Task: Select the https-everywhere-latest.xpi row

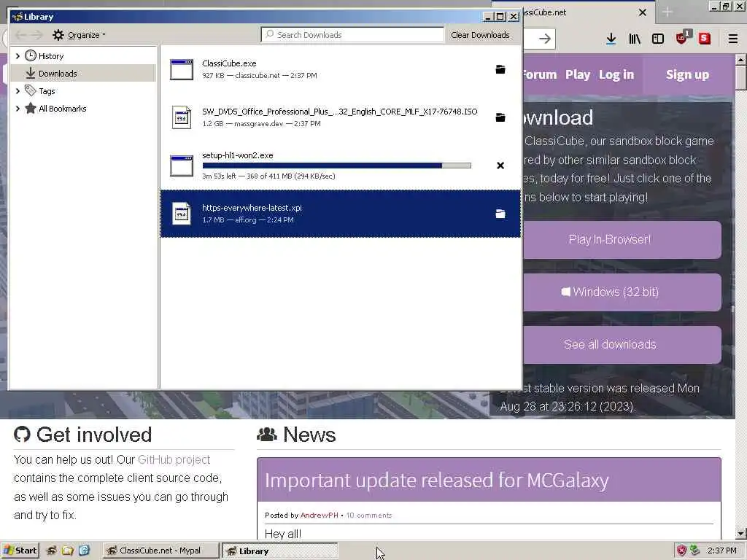Action: coord(340,214)
